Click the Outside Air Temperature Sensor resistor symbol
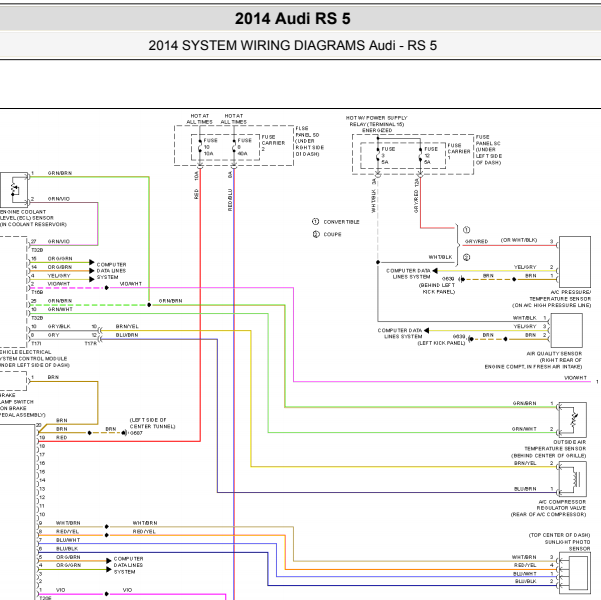 573,420
